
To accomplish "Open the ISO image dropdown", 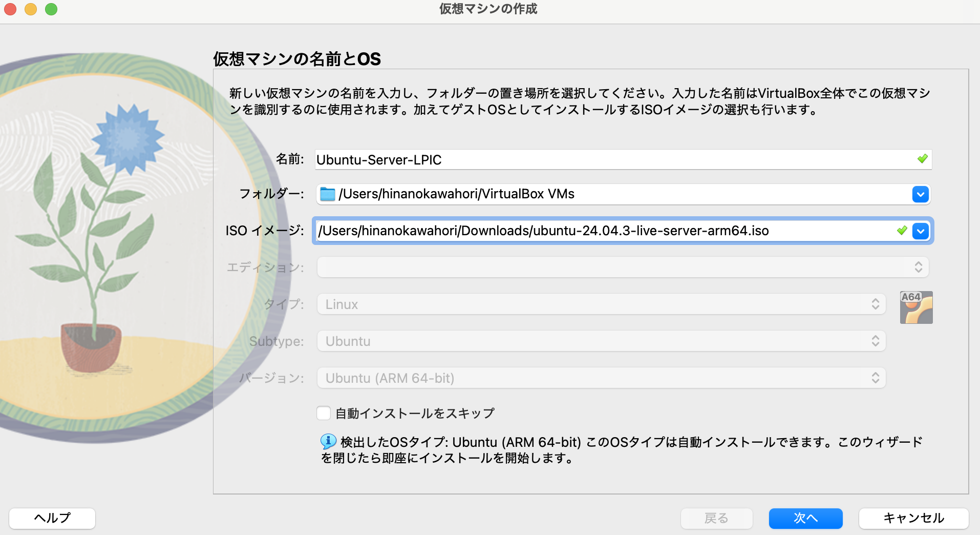I will point(920,231).
